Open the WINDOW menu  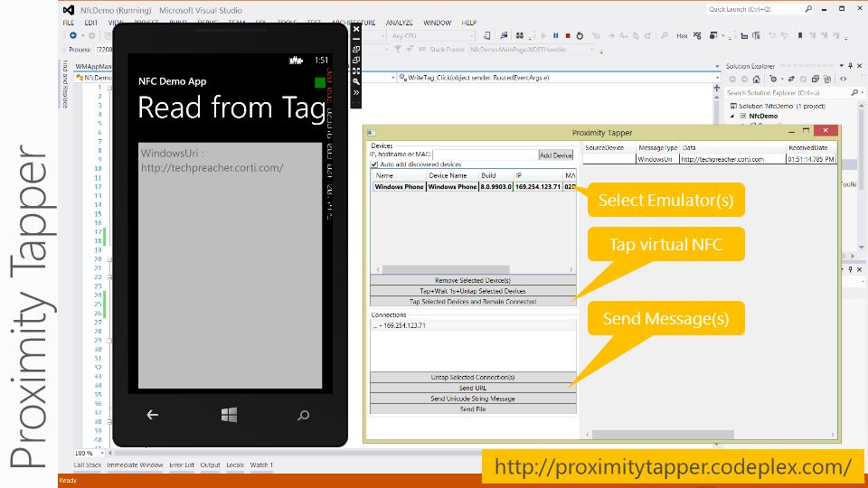(x=438, y=23)
